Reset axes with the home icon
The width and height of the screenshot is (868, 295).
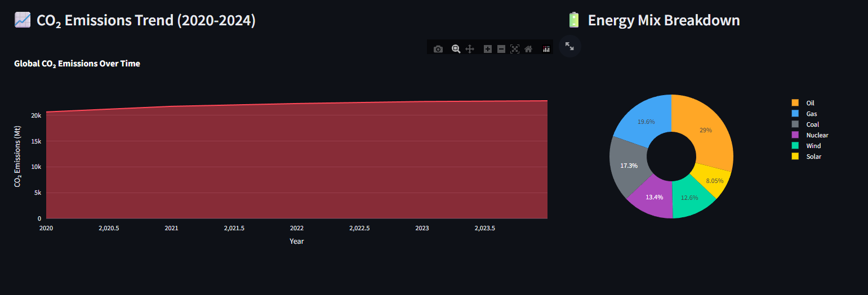528,49
